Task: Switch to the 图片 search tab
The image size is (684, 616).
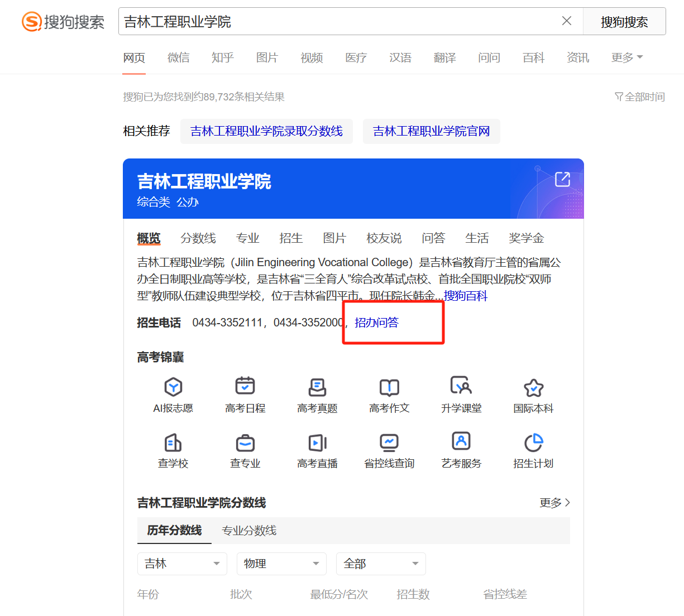Action: pos(267,57)
